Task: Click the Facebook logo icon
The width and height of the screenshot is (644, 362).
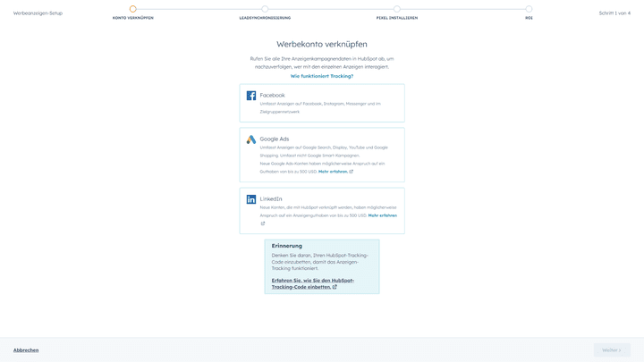Action: [x=251, y=96]
